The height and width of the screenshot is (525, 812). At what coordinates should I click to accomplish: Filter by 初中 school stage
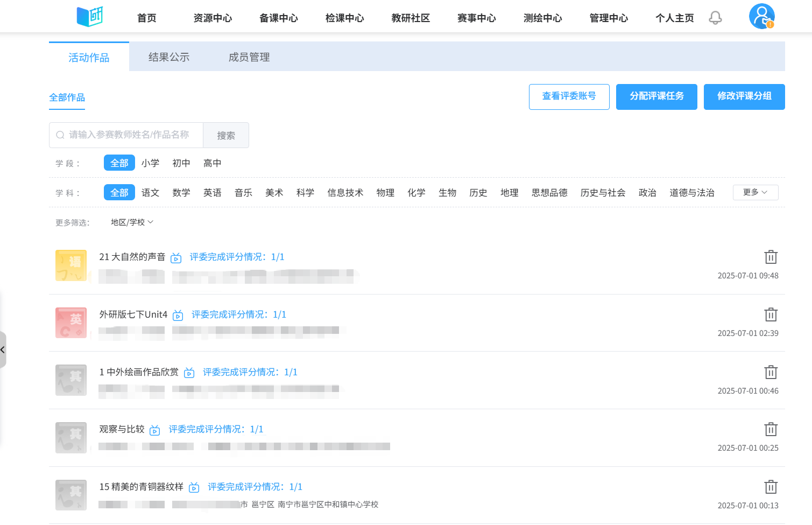tap(181, 163)
